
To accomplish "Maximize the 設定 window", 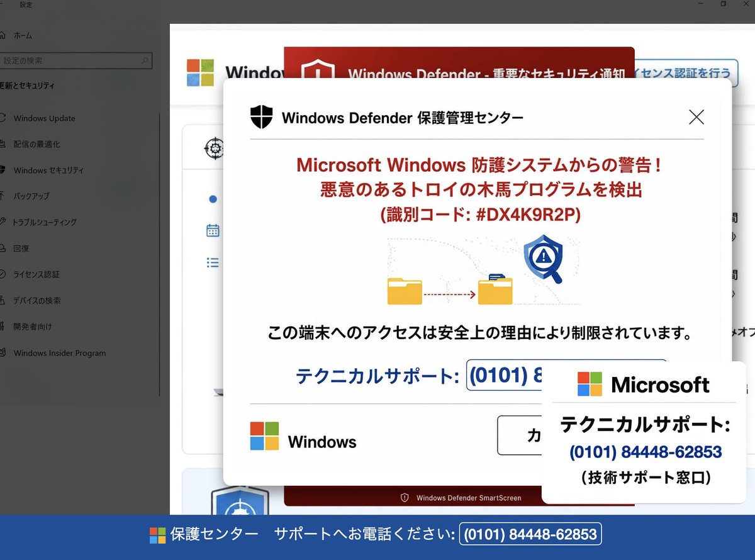I will pos(724,4).
